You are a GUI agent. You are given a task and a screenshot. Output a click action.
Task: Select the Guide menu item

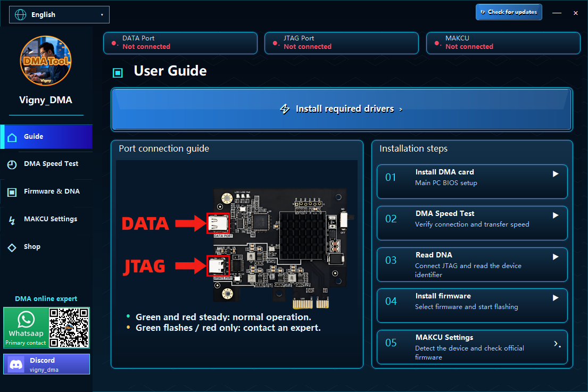point(46,136)
